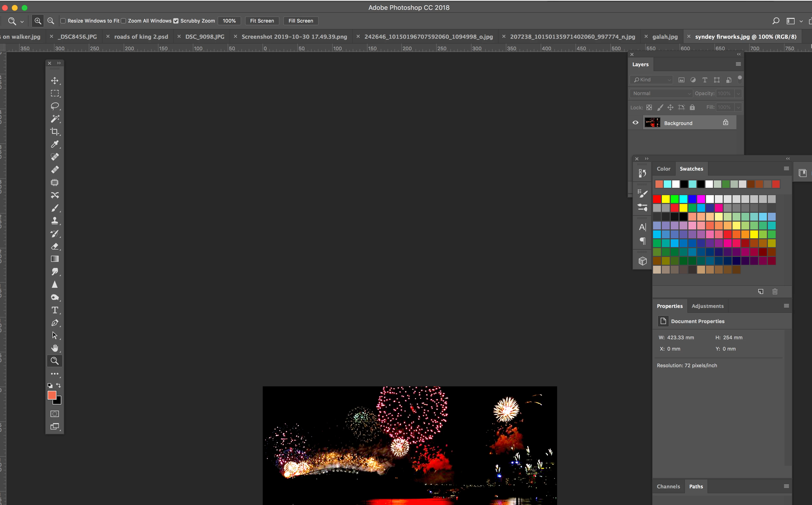Click the foreground color swatch in toolbar
This screenshot has height=505, width=812.
click(x=52, y=395)
